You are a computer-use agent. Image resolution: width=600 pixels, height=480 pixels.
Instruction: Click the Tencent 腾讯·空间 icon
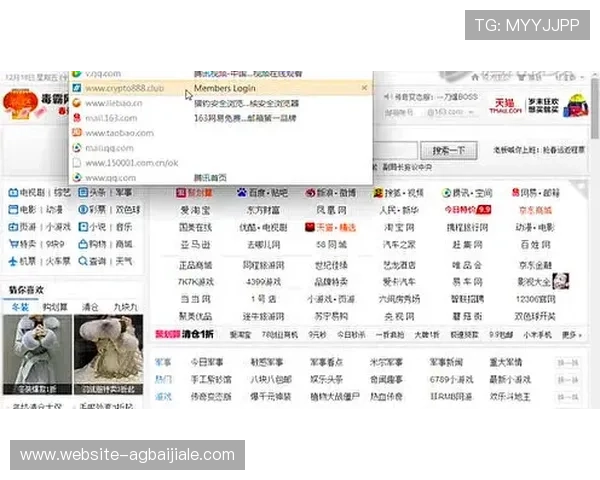coord(446,193)
